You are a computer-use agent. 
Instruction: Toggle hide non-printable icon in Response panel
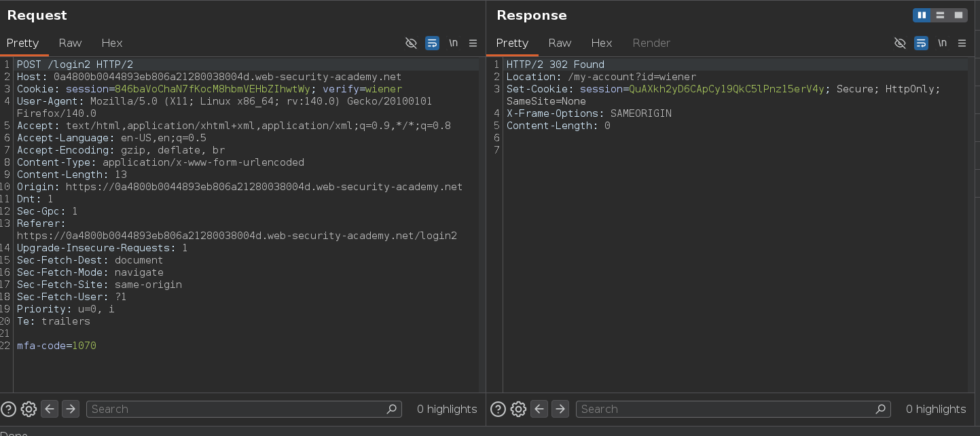(x=900, y=43)
